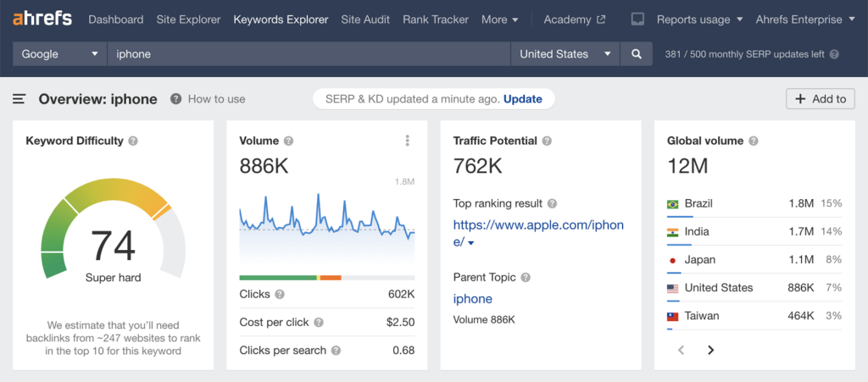
Task: Open Clicks help icon
Action: click(x=280, y=294)
